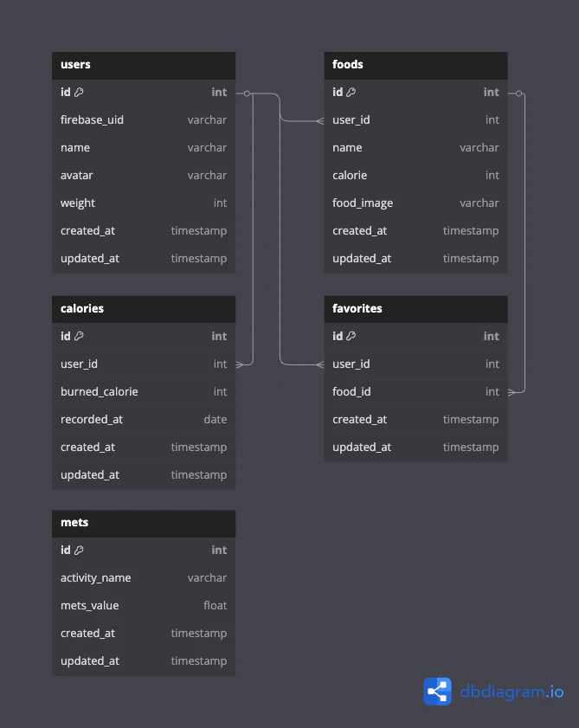Click the food_id field in favorites
The image size is (579, 728).
click(415, 392)
